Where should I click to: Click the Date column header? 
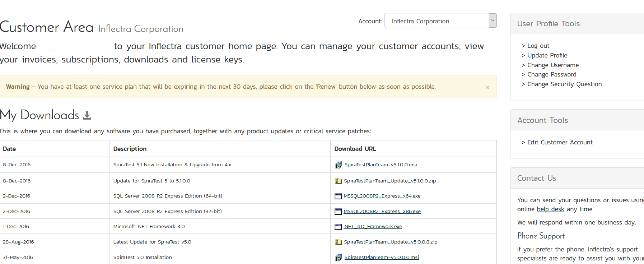[9, 149]
